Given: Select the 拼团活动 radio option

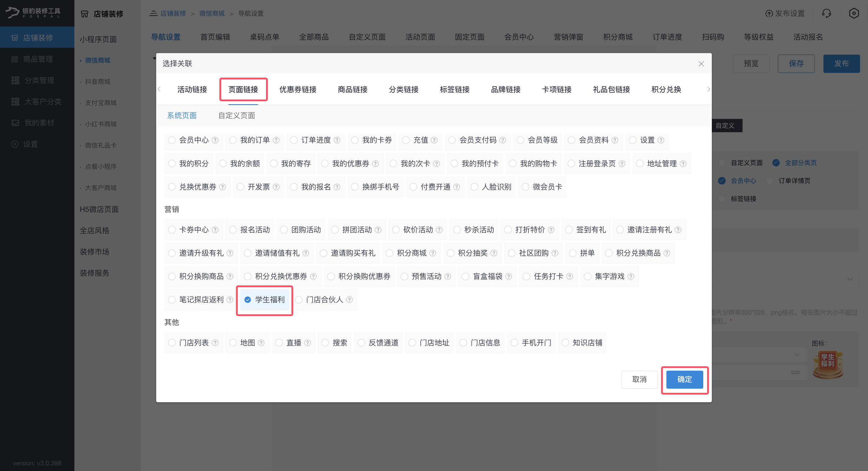Looking at the screenshot, I should 335,230.
